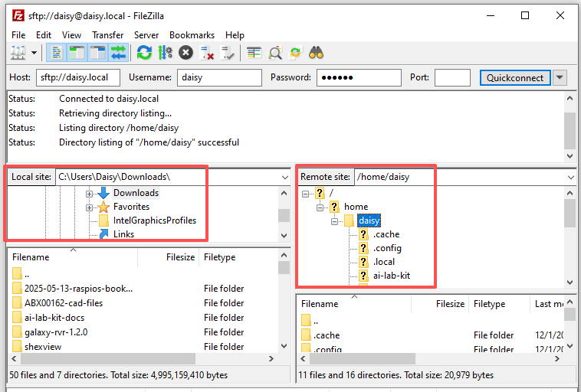Select ai-lab-kit in remote tree

click(392, 276)
